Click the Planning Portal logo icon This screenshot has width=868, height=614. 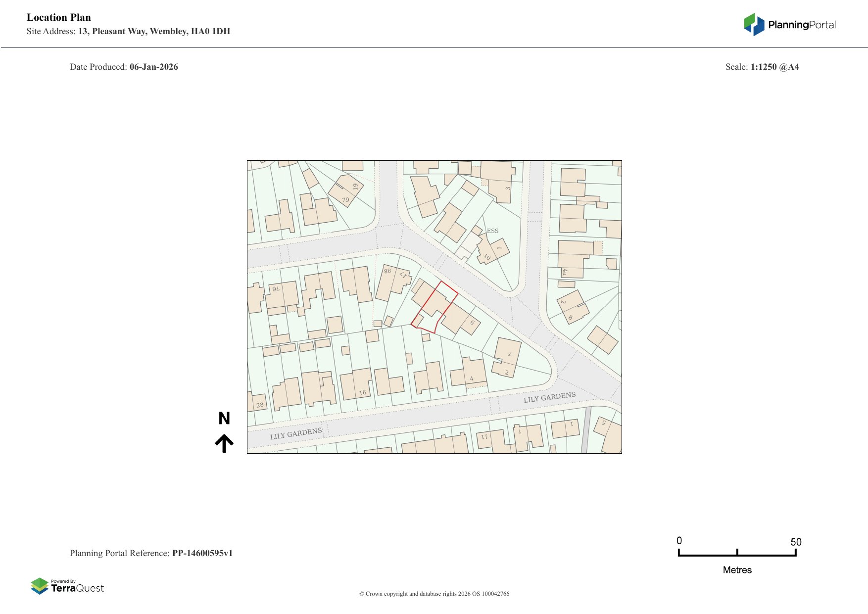[x=754, y=24]
